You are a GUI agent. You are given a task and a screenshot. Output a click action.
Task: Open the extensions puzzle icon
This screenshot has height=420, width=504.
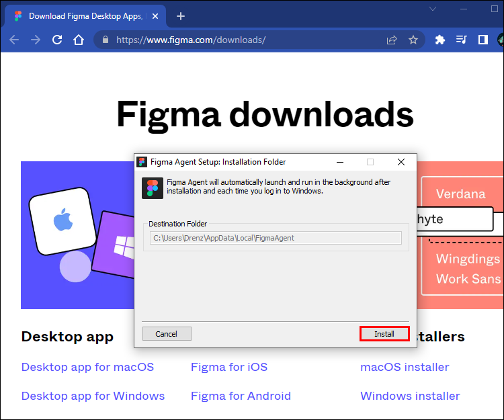coord(439,40)
